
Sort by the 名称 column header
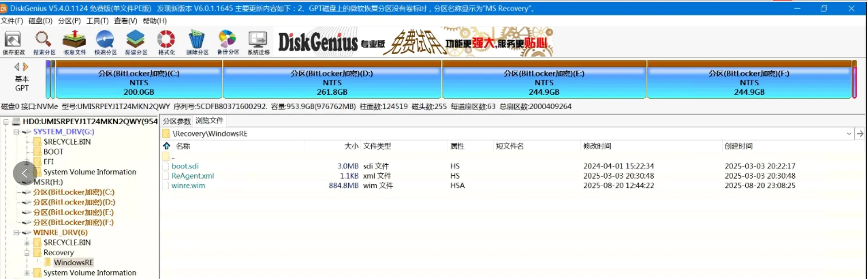[x=183, y=146]
